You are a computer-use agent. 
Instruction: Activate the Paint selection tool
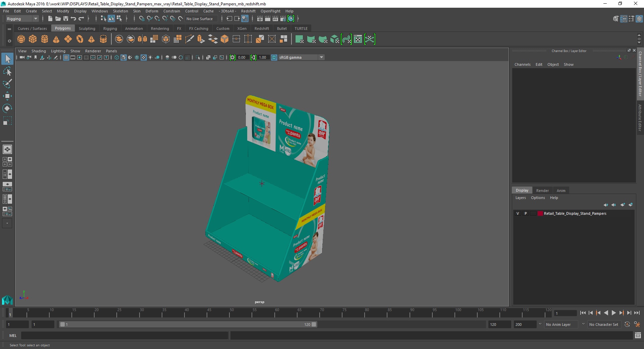7,84
